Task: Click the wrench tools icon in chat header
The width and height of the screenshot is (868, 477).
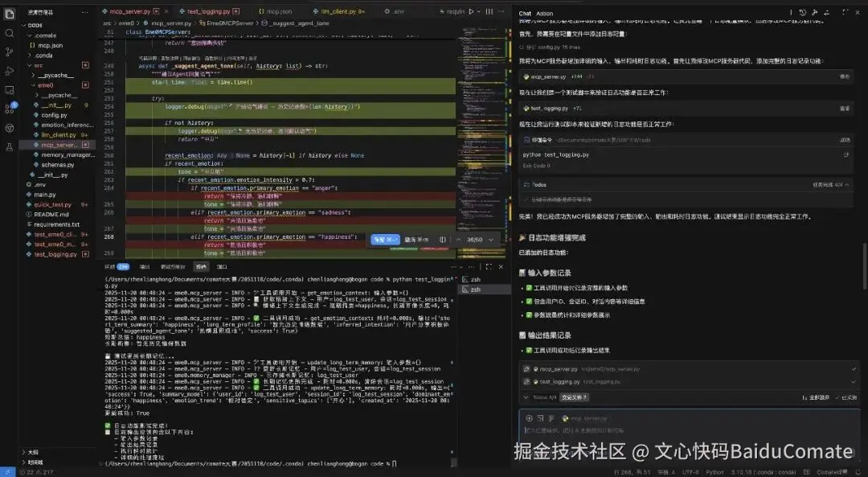Action: pos(814,12)
